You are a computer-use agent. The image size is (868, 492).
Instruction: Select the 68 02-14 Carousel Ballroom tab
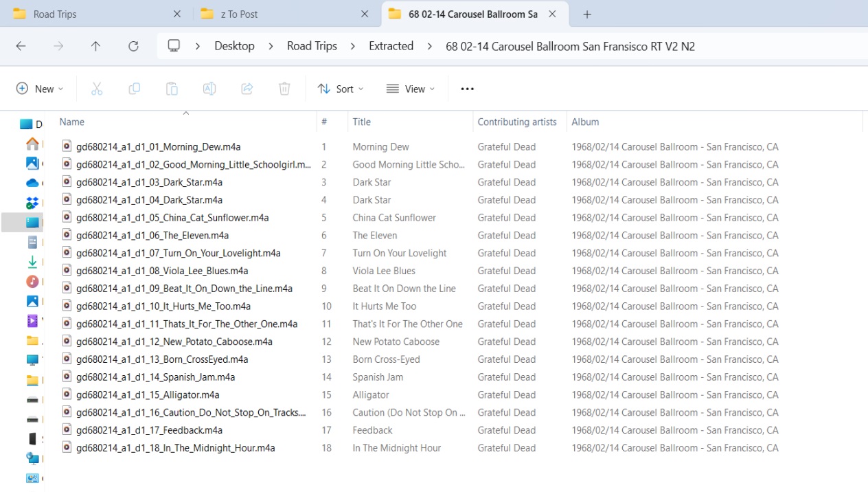[474, 14]
